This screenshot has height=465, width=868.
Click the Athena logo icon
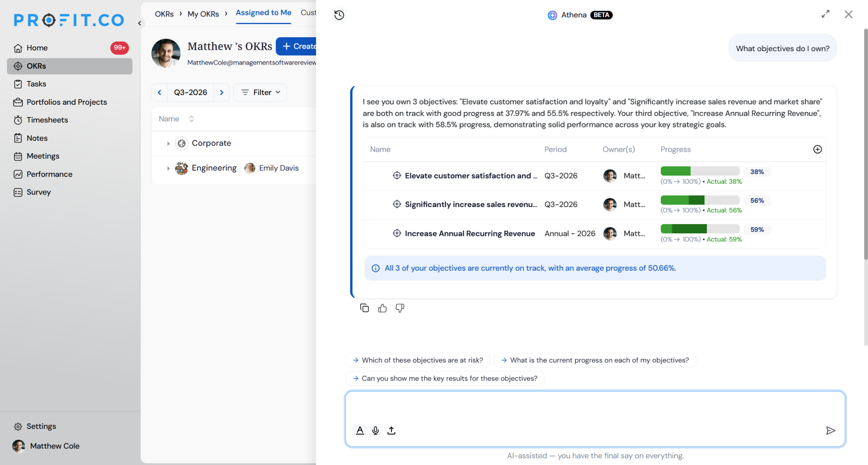552,15
